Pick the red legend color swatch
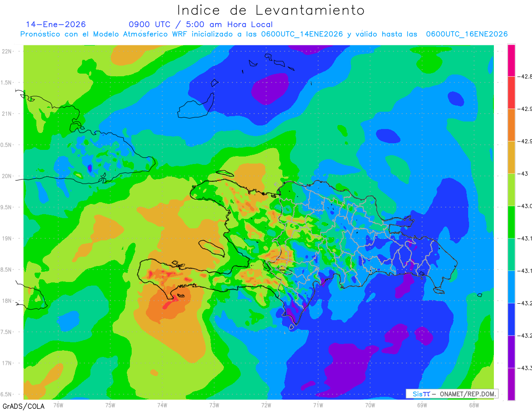Screen dimensions: 532x411 pos(511,92)
